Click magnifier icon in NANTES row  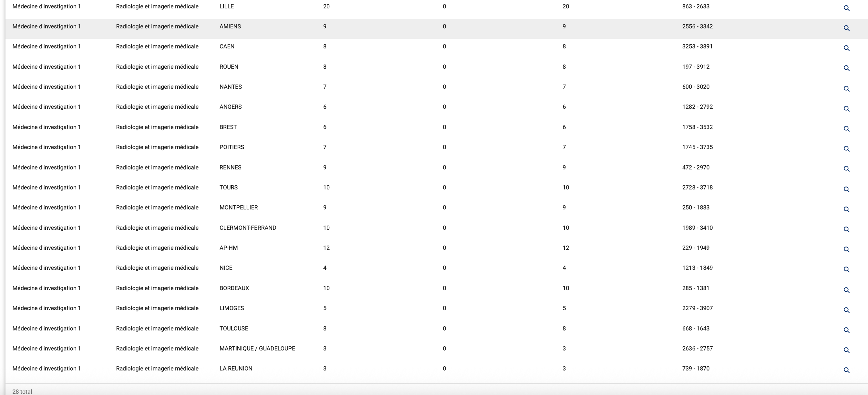(x=846, y=88)
